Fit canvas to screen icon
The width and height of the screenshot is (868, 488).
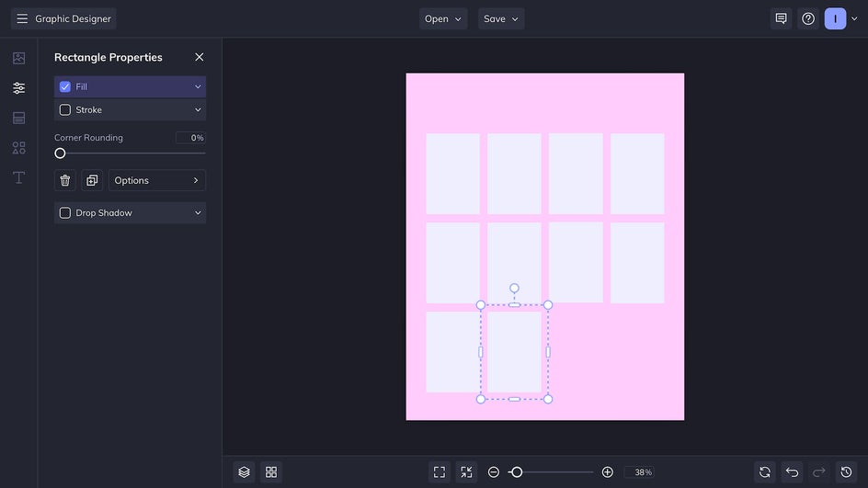pos(440,472)
